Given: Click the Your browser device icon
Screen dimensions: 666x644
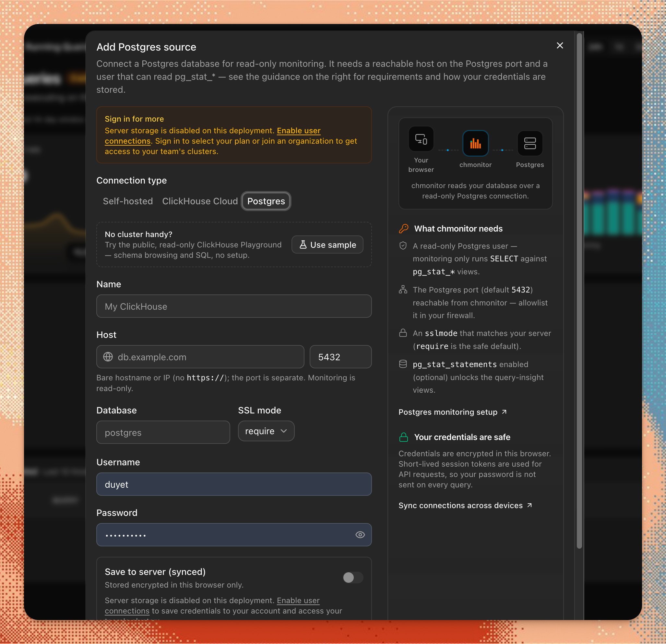Looking at the screenshot, I should [x=421, y=139].
